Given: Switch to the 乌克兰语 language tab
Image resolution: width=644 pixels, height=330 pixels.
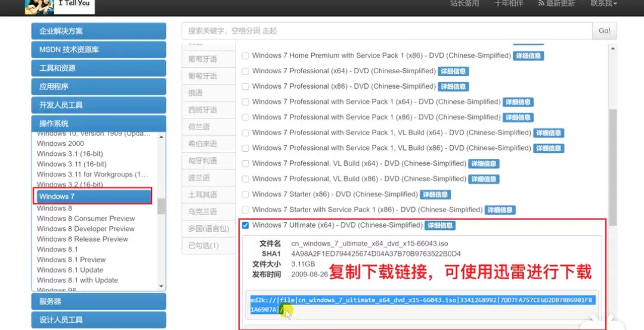Looking at the screenshot, I should (208, 212).
